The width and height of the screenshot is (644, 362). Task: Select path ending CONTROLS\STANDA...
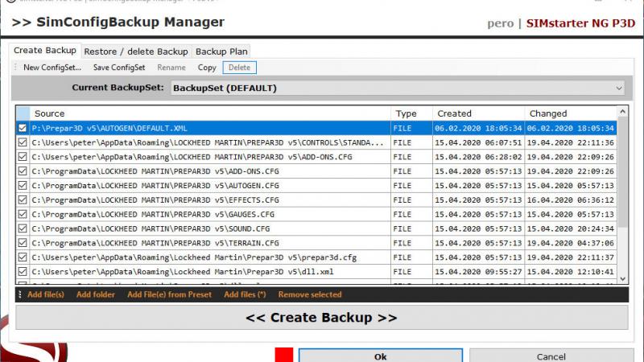208,143
